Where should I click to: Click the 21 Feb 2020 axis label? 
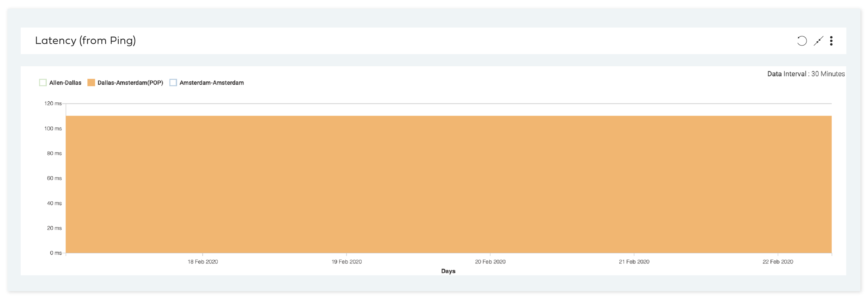coord(634,262)
